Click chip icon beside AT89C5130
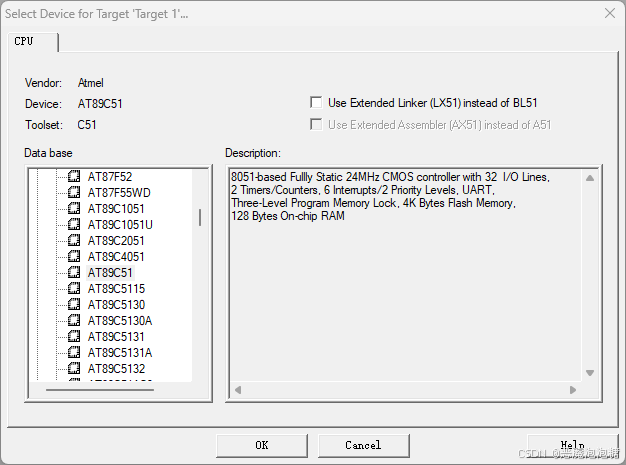The image size is (626, 465). click(74, 304)
